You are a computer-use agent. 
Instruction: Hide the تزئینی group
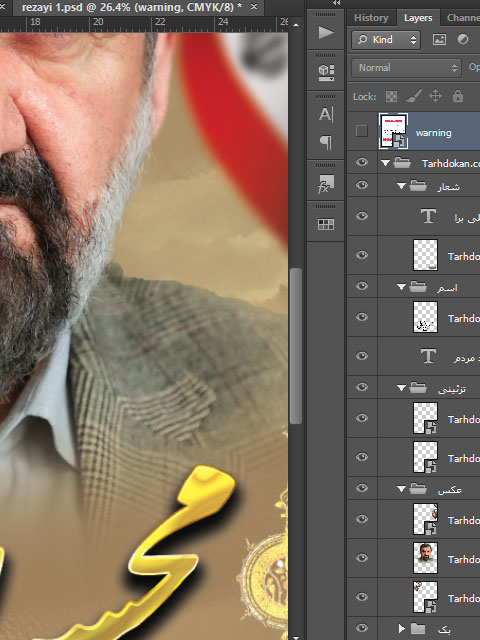coord(362,387)
